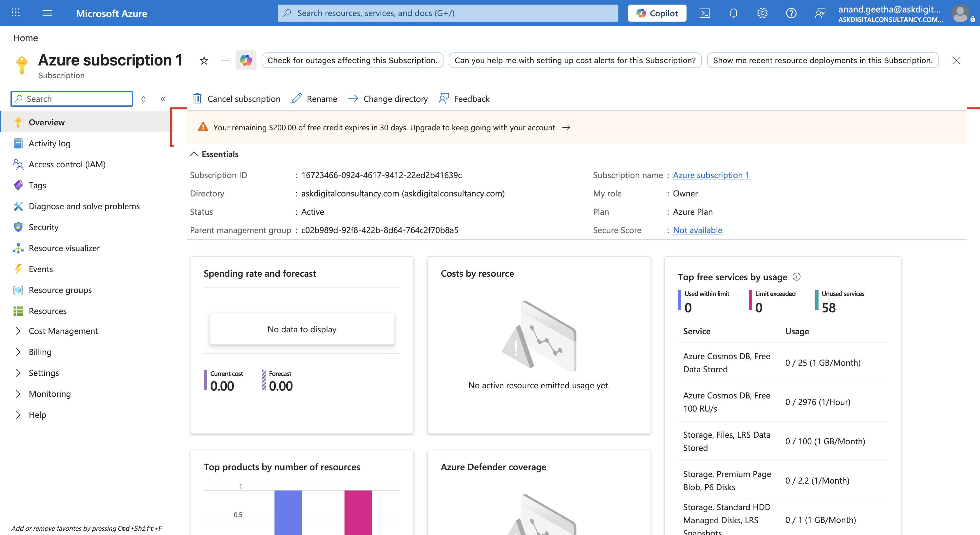The width and height of the screenshot is (980, 535).
Task: Open the Azure portal apps grid icon
Action: pos(16,13)
